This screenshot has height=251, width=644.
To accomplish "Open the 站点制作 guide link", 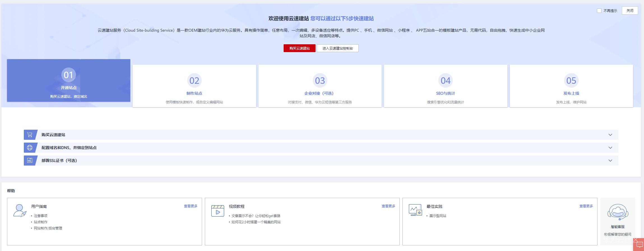I will pyautogui.click(x=41, y=222).
